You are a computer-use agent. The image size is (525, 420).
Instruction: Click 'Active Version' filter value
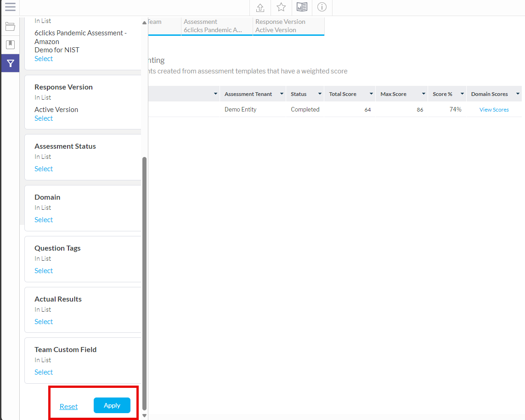click(x=56, y=110)
